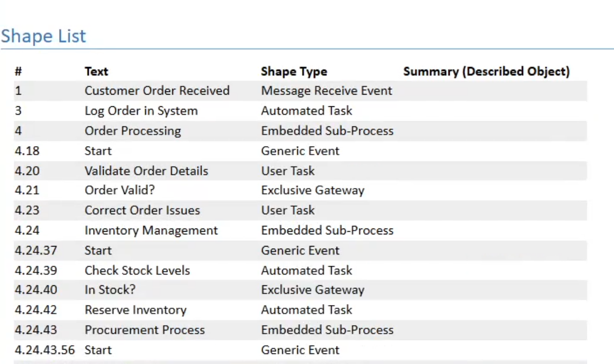Select the Validate Order Details cell

(x=146, y=171)
